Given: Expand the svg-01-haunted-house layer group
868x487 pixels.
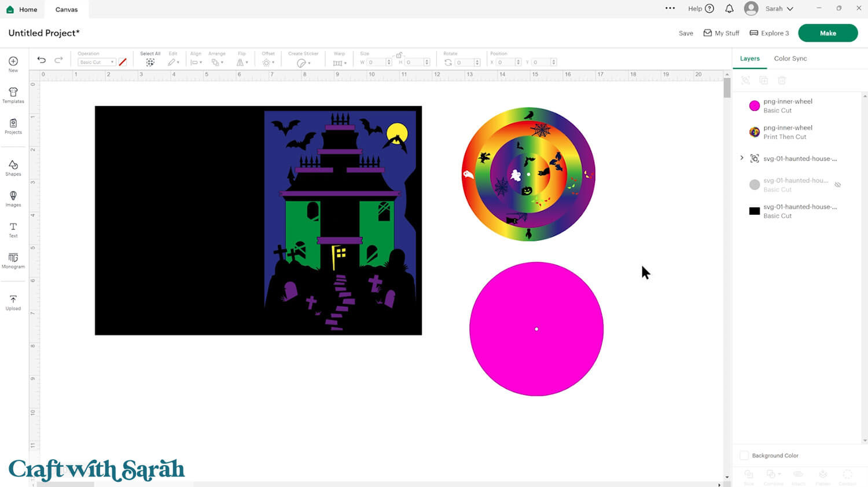Looking at the screenshot, I should 742,158.
